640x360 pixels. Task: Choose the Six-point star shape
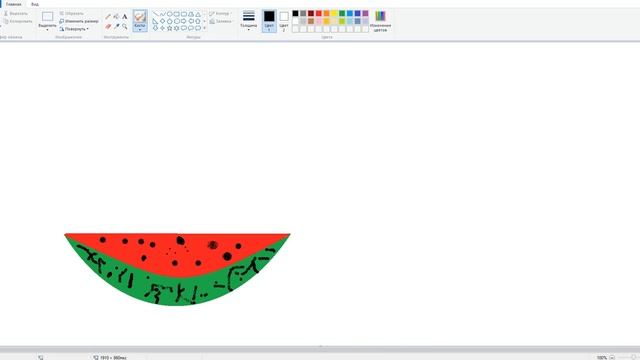point(177,28)
